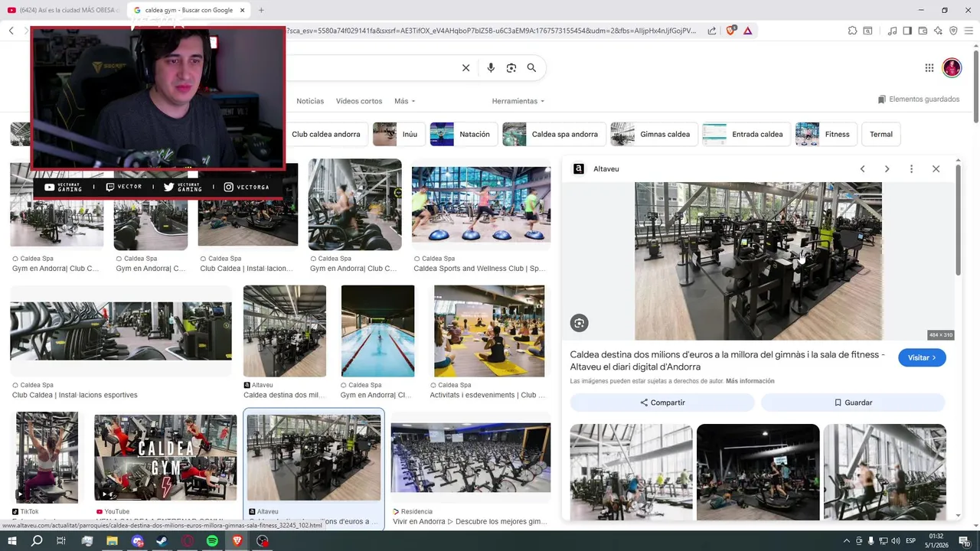Open the yoga class image result

coord(489,331)
